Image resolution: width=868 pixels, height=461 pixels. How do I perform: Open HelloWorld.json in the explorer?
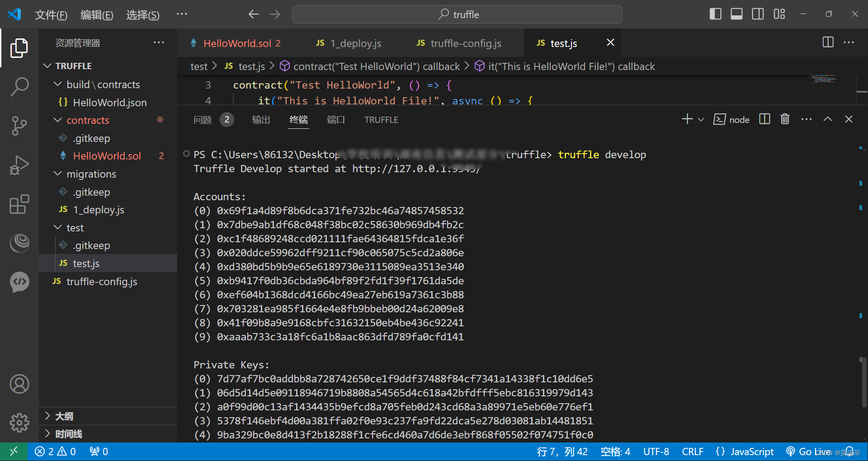tap(108, 103)
